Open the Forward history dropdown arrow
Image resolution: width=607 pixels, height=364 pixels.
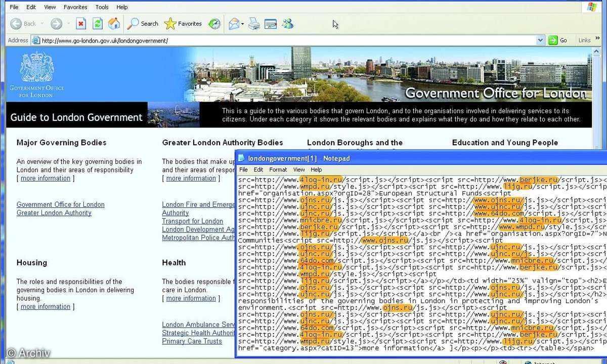68,24
